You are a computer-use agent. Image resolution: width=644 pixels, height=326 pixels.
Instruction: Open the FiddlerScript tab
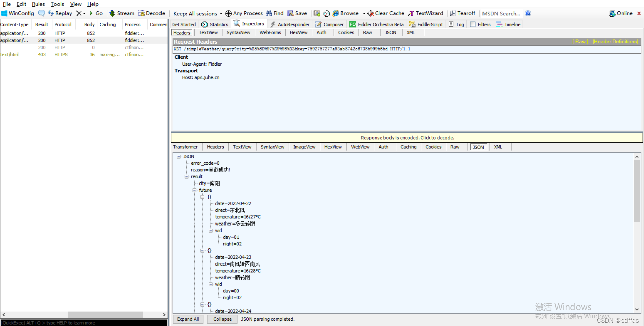coord(426,24)
